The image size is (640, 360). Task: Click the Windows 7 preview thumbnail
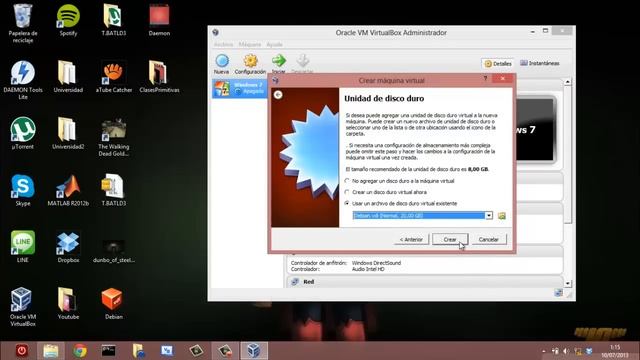tap(535, 129)
